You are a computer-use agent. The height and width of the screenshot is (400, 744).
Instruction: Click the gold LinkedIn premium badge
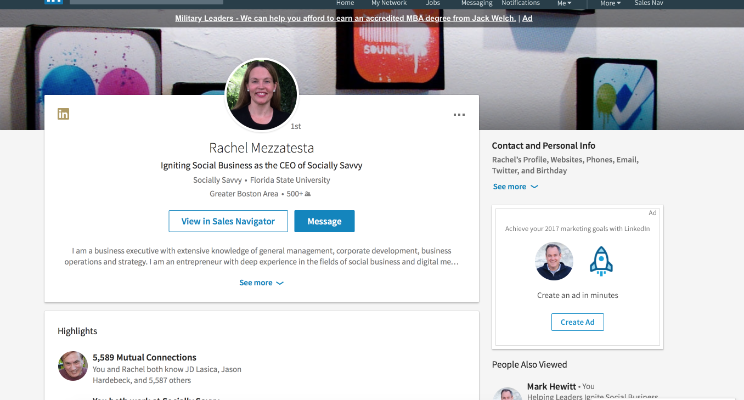coord(63,114)
